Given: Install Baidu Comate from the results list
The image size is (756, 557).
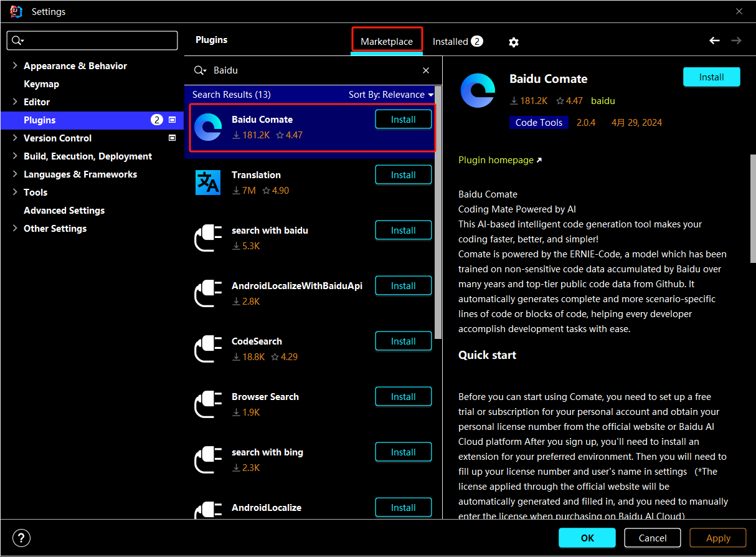Looking at the screenshot, I should tap(404, 119).
